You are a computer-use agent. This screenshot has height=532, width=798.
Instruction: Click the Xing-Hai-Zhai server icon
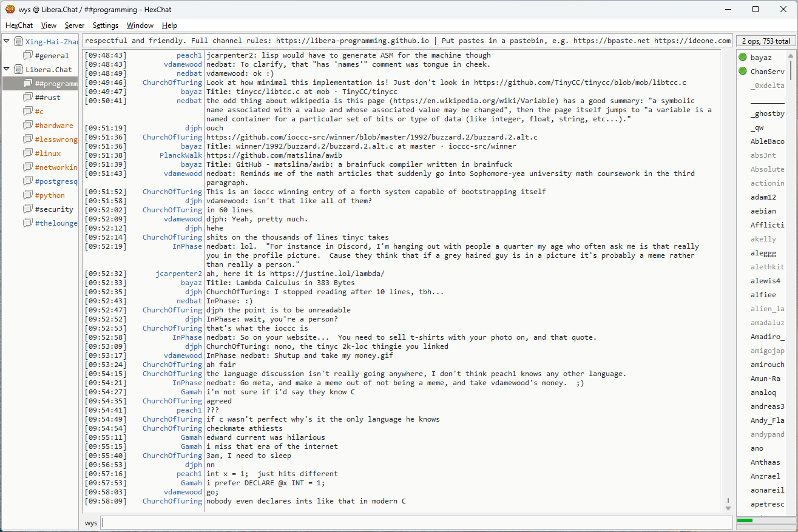click(18, 42)
